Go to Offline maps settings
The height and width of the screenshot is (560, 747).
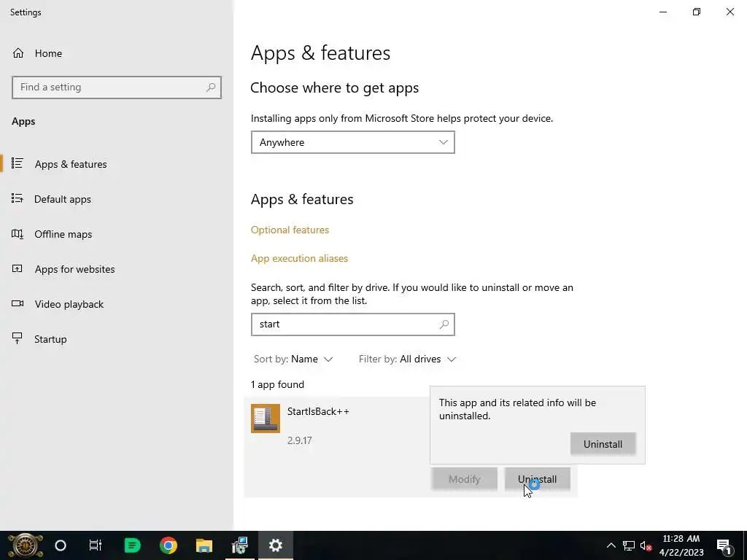click(63, 234)
